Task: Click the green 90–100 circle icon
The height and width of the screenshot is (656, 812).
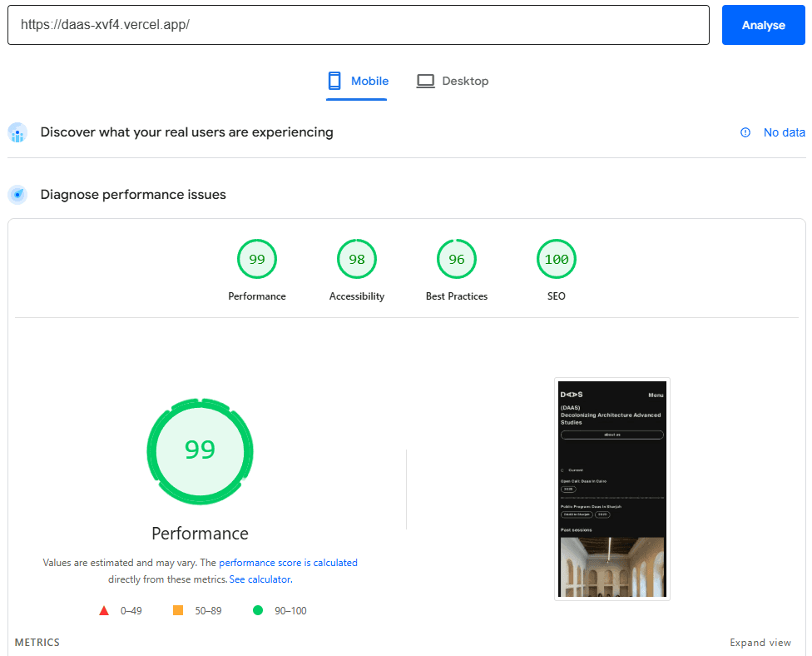Action: click(257, 610)
